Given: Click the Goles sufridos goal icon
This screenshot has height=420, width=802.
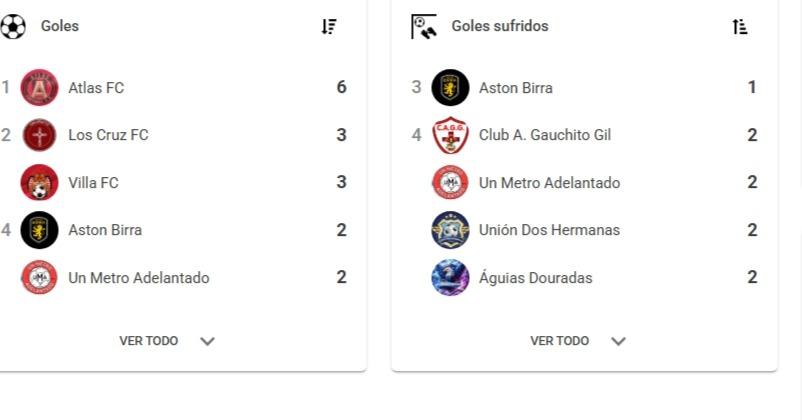Looking at the screenshot, I should 424,27.
